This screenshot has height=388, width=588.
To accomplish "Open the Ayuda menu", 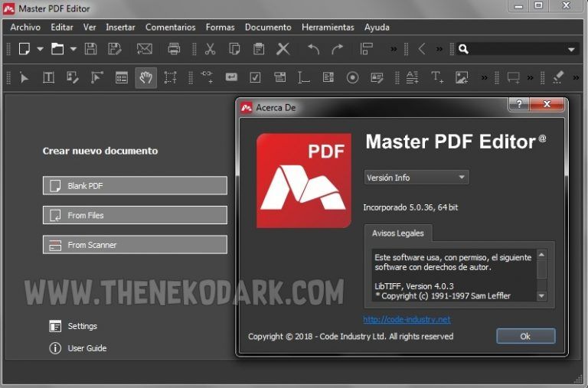I will click(377, 27).
